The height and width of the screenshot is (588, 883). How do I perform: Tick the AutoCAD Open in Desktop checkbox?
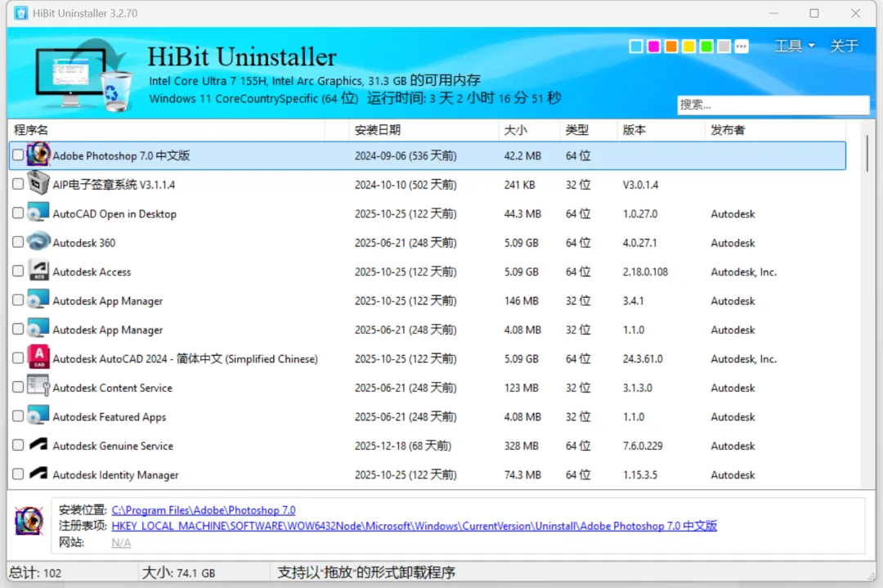click(18, 213)
